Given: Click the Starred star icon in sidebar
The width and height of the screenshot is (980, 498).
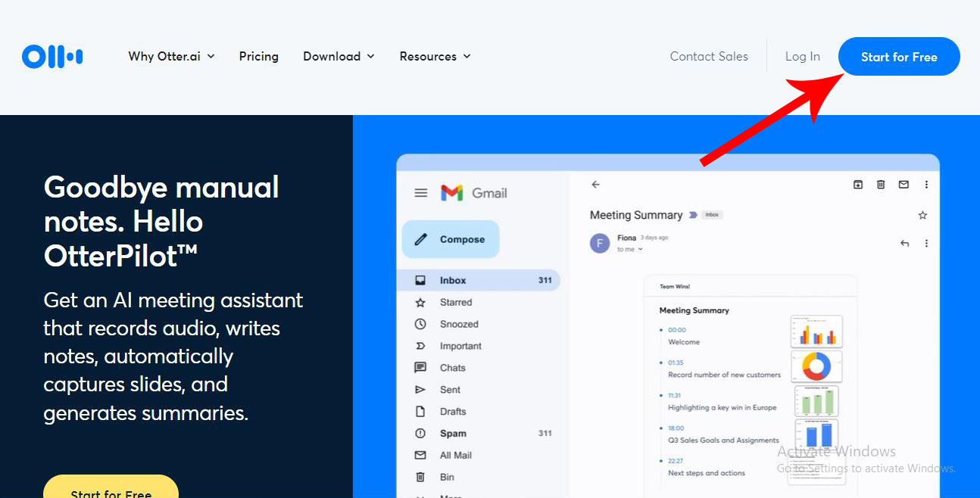Looking at the screenshot, I should [x=420, y=302].
